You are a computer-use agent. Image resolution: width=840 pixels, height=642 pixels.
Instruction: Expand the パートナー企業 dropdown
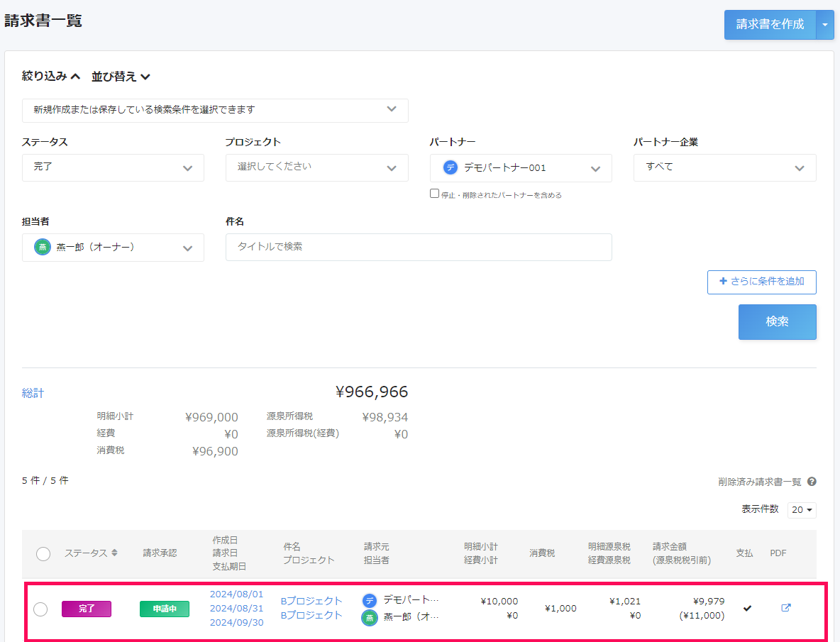(724, 168)
